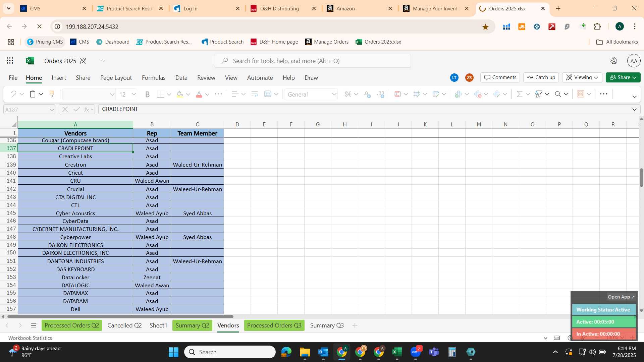
Task: Click the vertical scrollbar thumb
Action: pyautogui.click(x=641, y=177)
